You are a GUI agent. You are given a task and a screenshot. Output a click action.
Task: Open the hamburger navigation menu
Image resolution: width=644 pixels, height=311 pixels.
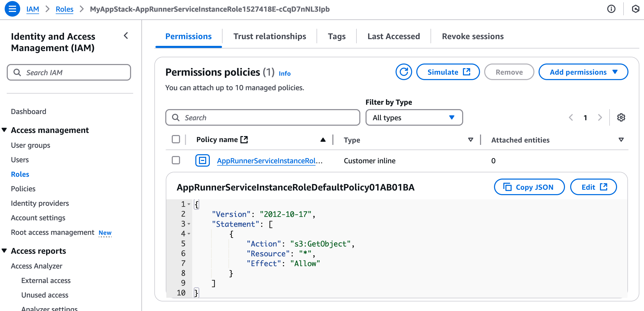(12, 9)
